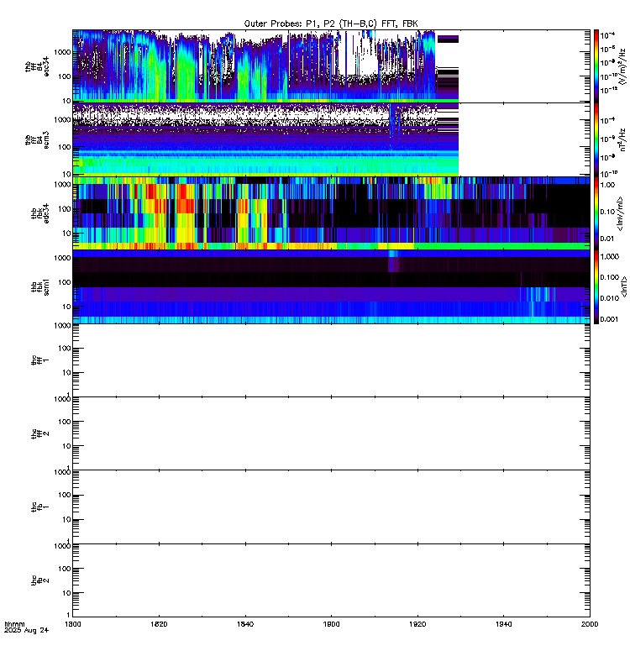Viewport: 630px width, 672px height.
Task: Click the thc fff 2 panel label
Action: coord(40,433)
